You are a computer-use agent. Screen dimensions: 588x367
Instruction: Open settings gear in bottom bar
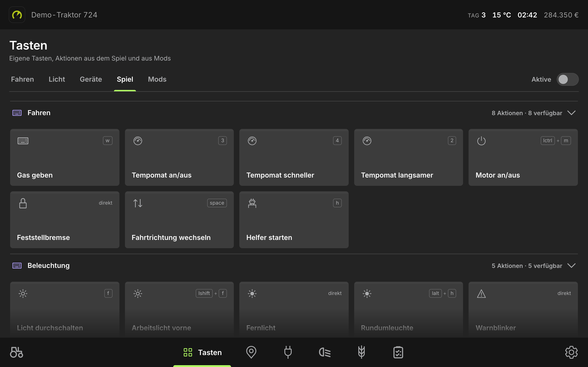tap(571, 352)
